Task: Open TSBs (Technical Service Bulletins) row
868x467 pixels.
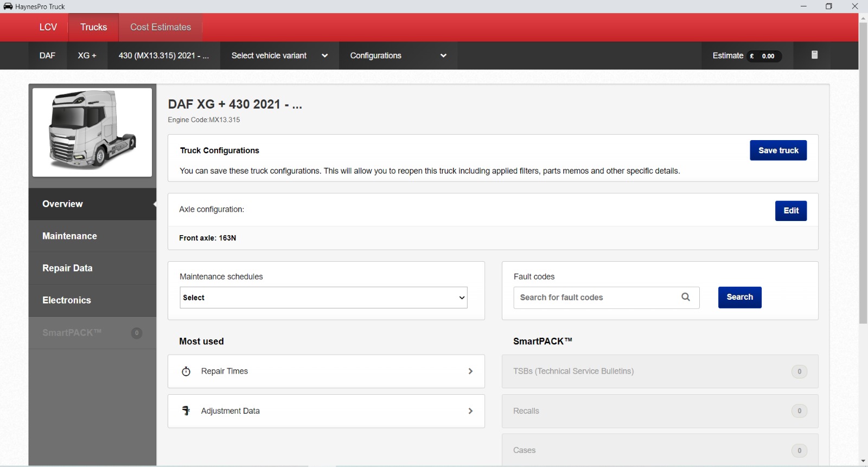Action: [x=660, y=371]
